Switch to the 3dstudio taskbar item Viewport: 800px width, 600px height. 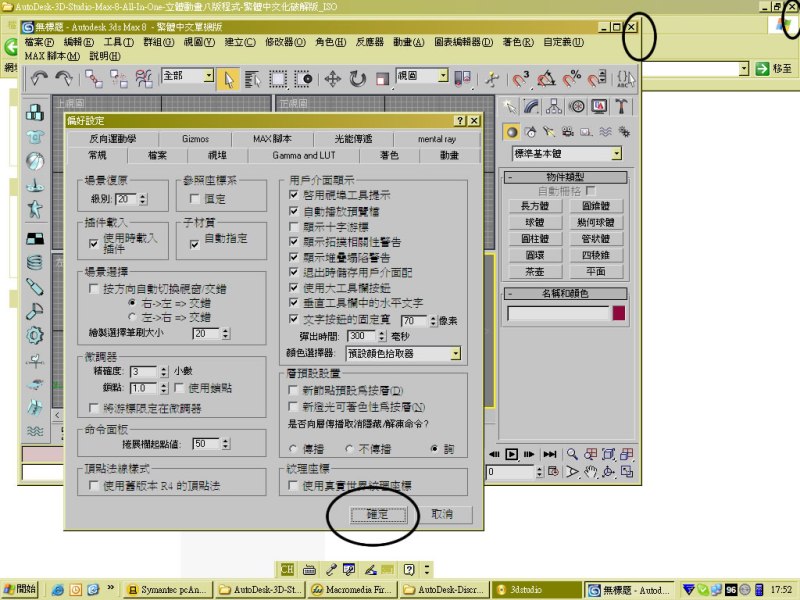tap(537, 590)
